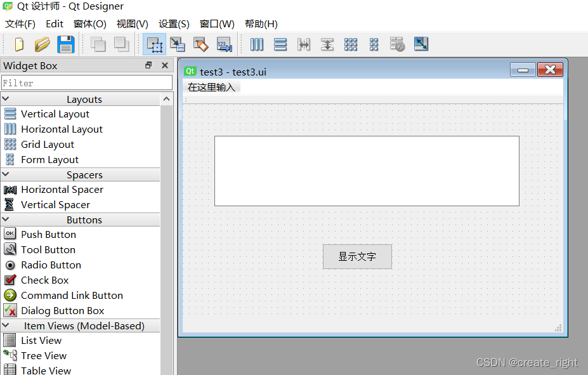The image size is (588, 375).
Task: Save the form with the floppy disk icon
Action: (x=66, y=44)
